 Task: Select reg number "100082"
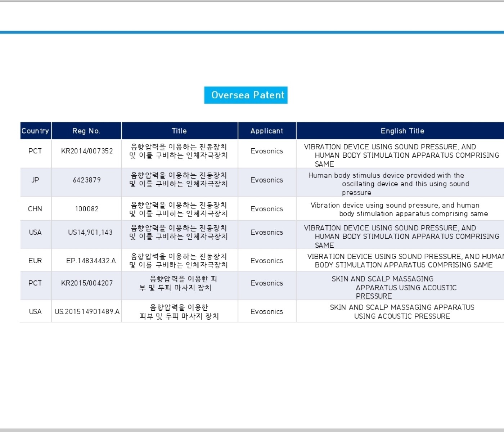87,209
